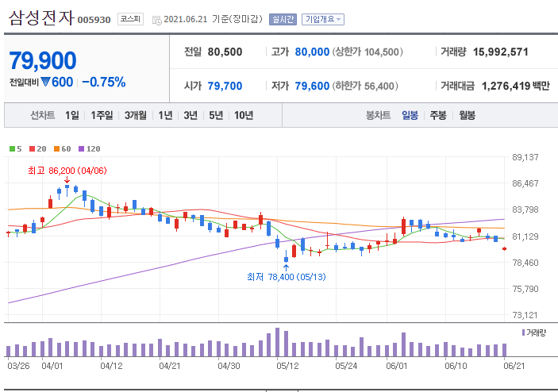The height and width of the screenshot is (392, 558).
Task: Click the 04/12 date axis label
Action: pos(111,366)
